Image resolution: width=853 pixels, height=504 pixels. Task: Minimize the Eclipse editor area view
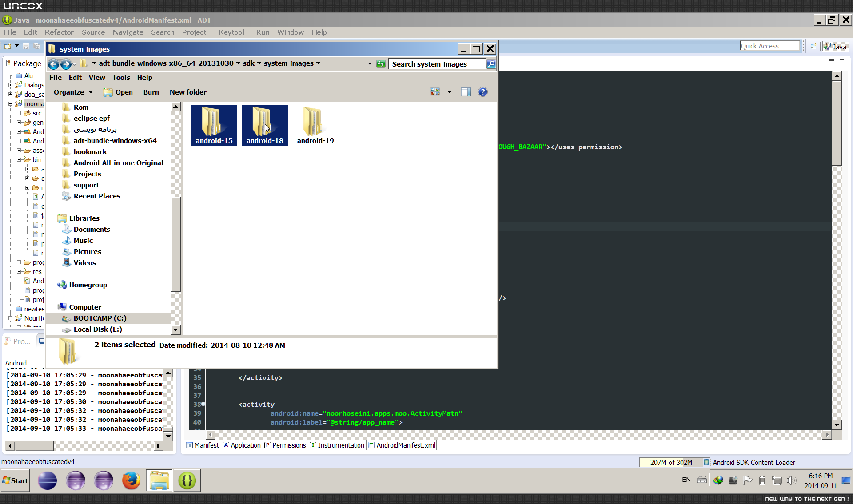click(832, 60)
